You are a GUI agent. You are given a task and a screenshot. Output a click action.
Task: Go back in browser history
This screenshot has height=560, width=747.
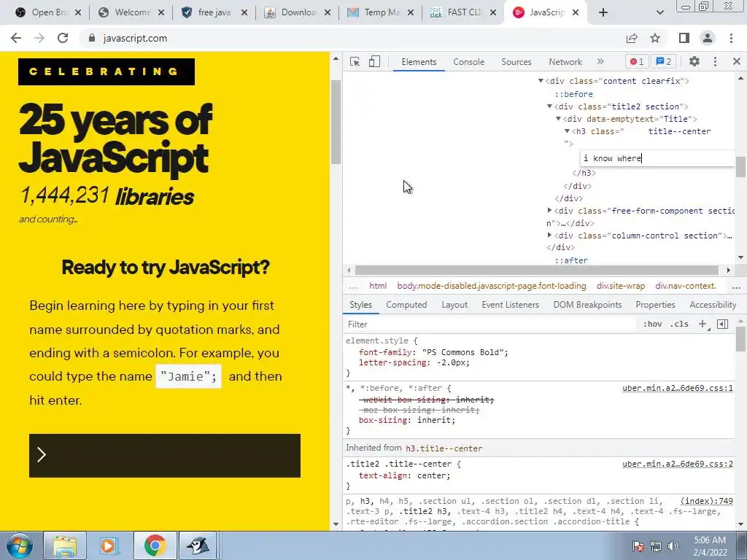(x=16, y=38)
